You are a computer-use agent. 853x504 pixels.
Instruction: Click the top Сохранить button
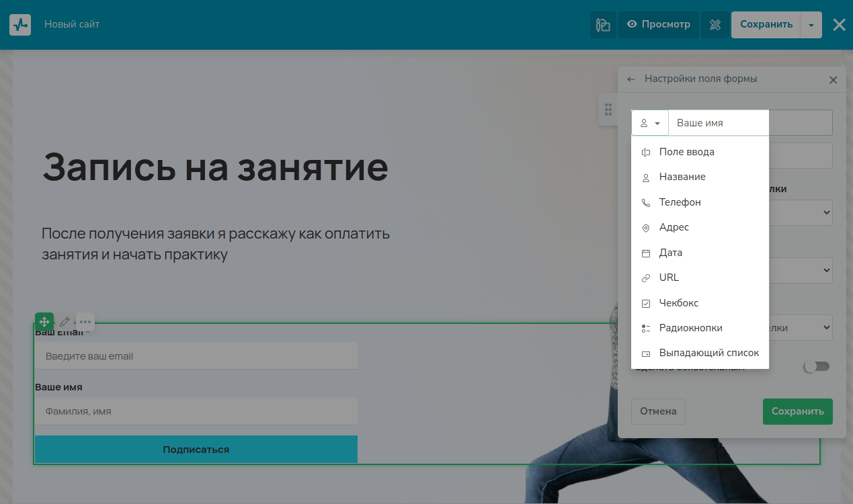[766, 25]
